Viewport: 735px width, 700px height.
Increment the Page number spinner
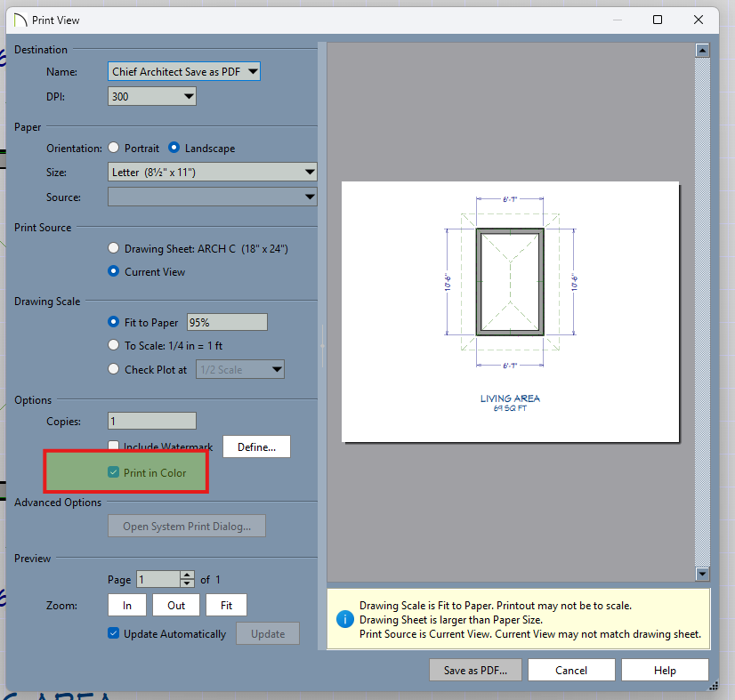click(x=187, y=575)
